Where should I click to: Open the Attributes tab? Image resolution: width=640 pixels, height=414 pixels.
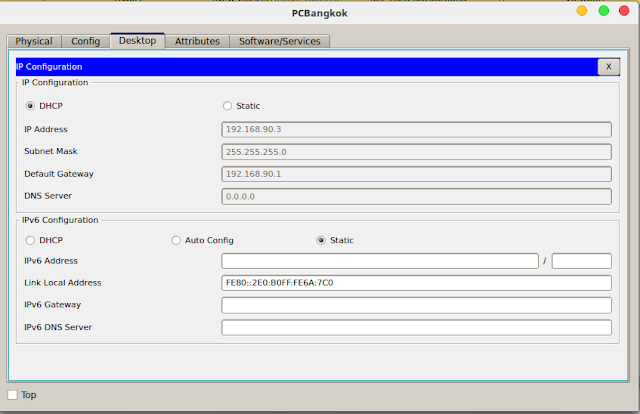197,41
